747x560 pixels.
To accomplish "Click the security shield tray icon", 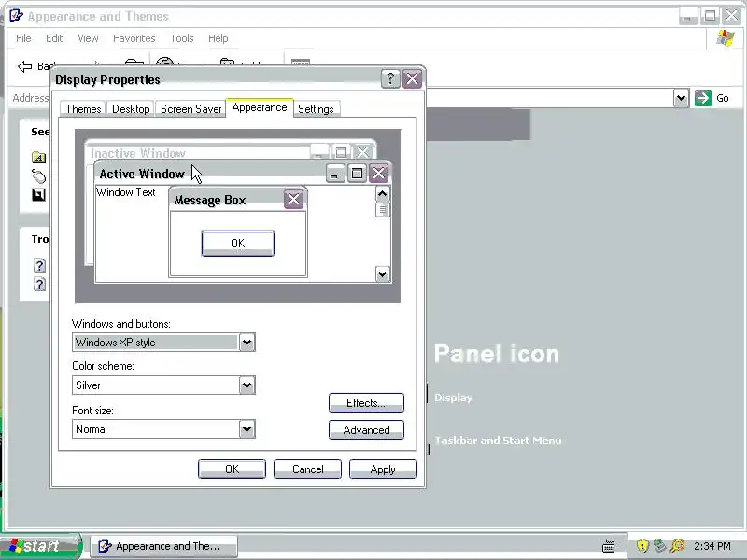I will pos(642,546).
